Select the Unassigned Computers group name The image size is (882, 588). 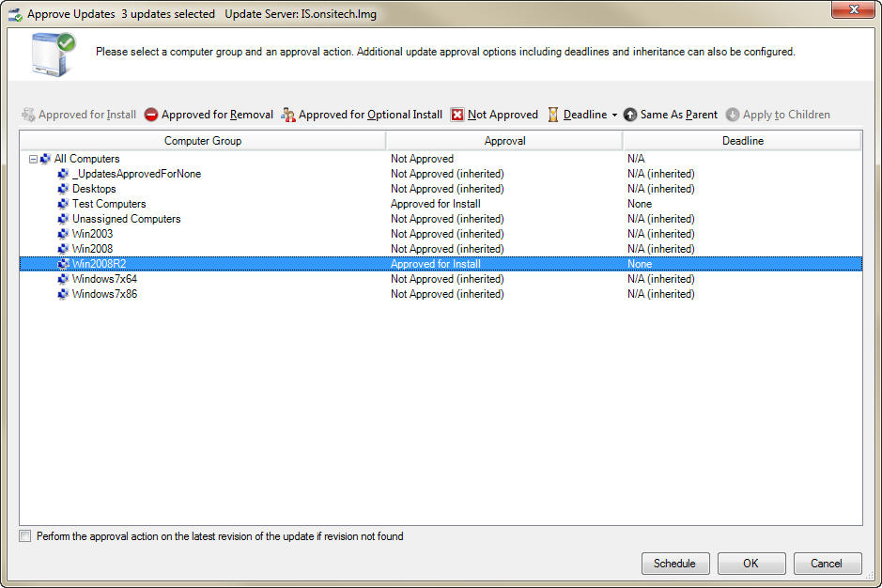[127, 219]
